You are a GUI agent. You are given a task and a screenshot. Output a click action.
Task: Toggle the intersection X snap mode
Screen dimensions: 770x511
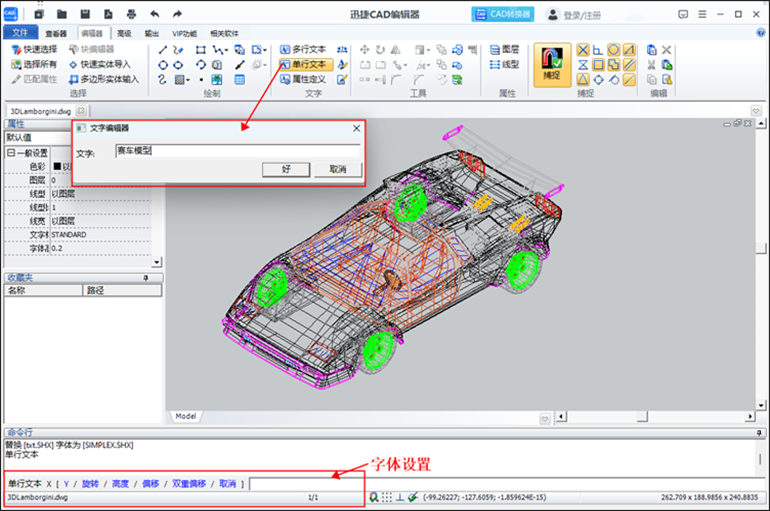pos(583,50)
